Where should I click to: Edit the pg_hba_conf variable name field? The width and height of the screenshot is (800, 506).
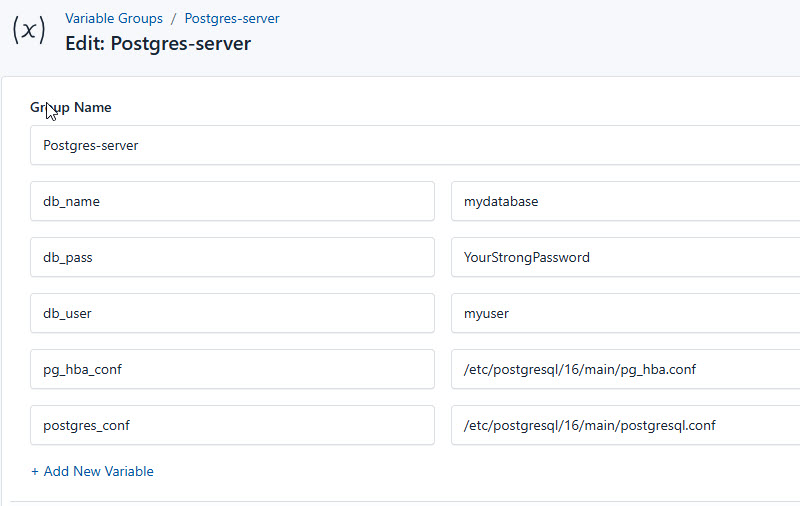tap(232, 369)
